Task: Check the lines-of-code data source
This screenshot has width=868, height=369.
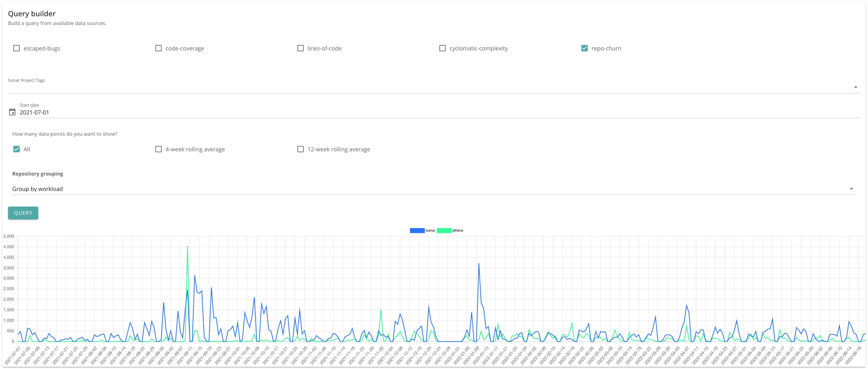Action: (300, 48)
